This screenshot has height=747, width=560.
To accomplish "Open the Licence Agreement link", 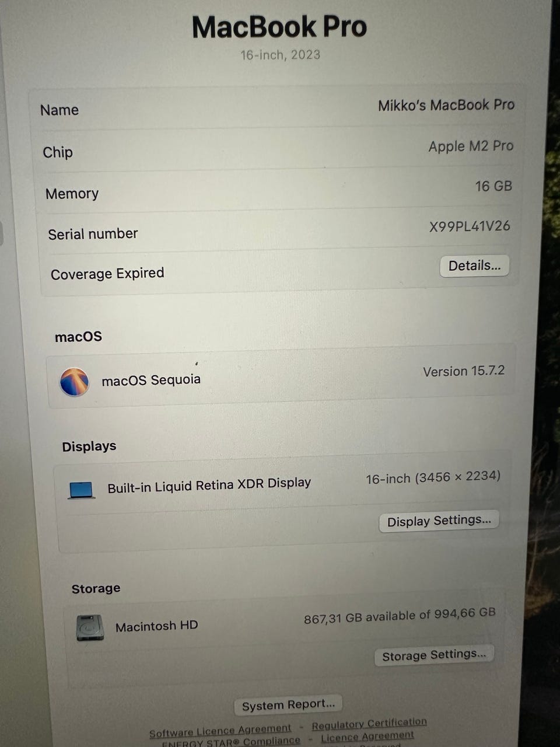I will pyautogui.click(x=367, y=736).
